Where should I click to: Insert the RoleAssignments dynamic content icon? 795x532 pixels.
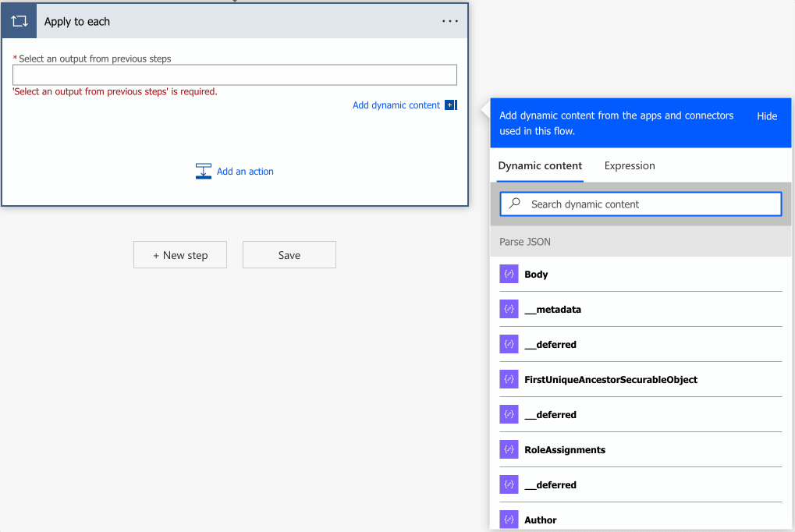[x=509, y=450]
